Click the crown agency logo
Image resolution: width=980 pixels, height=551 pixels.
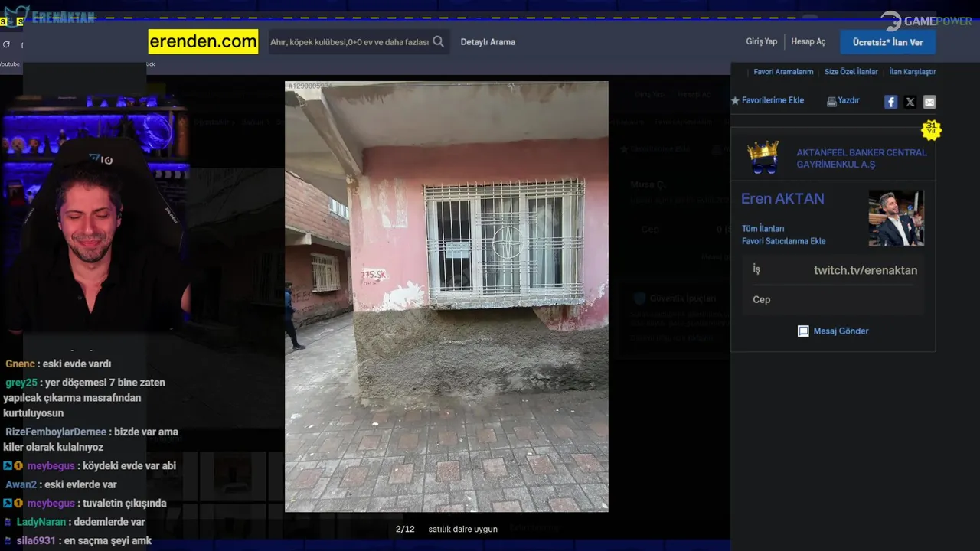pos(763,157)
